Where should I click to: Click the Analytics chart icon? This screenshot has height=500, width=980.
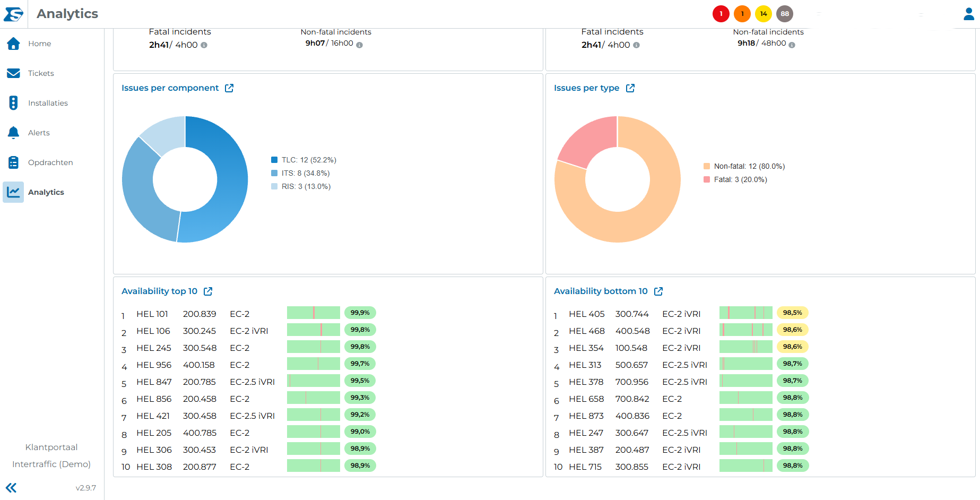13,192
